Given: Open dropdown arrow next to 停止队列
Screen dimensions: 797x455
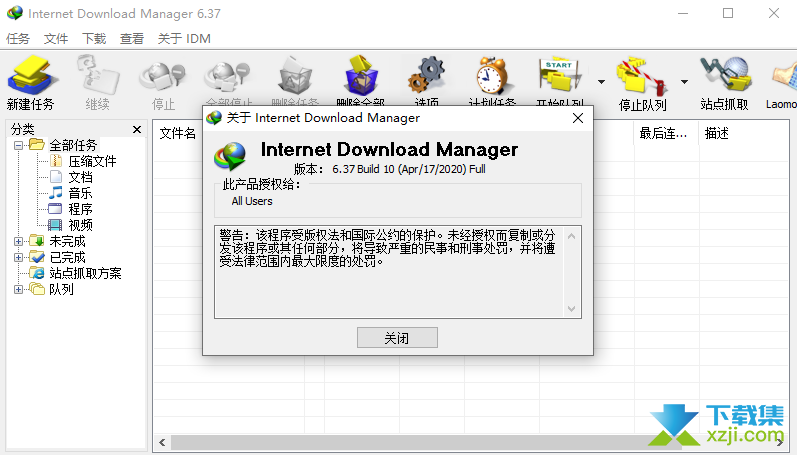Looking at the screenshot, I should click(685, 82).
